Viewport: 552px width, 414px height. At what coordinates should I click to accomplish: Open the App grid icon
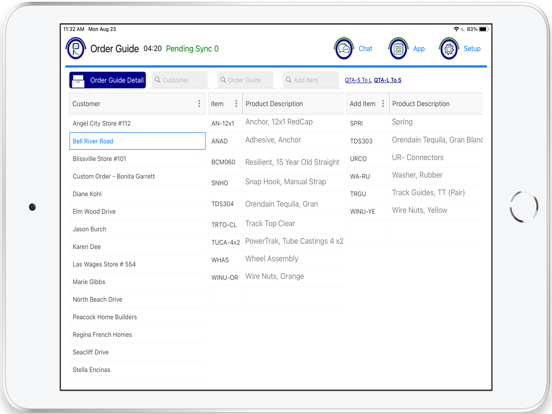(x=398, y=49)
